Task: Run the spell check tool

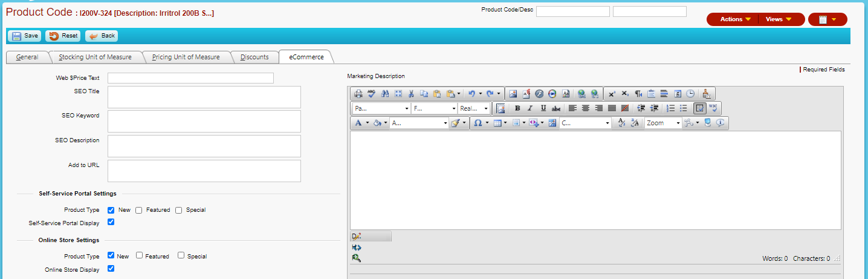Action: [371, 94]
